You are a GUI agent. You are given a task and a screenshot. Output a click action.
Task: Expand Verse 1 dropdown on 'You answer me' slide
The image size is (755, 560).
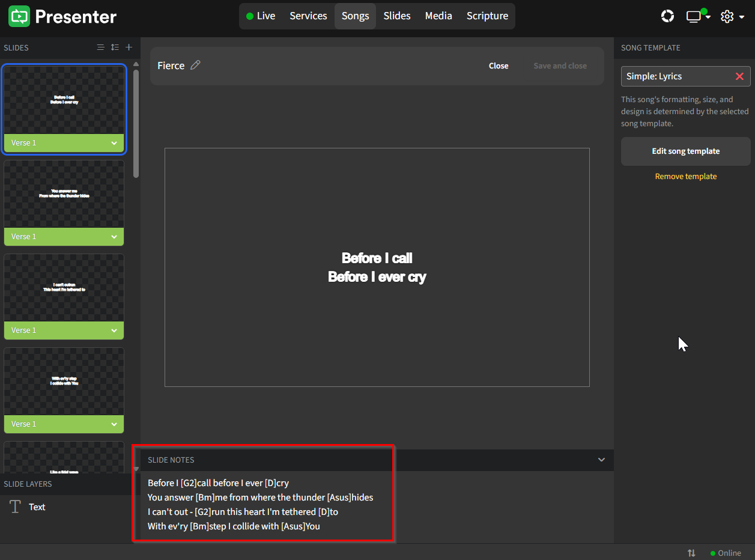click(x=114, y=237)
